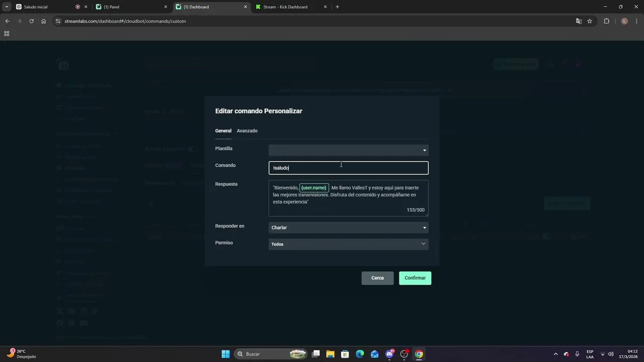Bookmark this page with star icon
Screen dimensions: 644x362
[590, 21]
